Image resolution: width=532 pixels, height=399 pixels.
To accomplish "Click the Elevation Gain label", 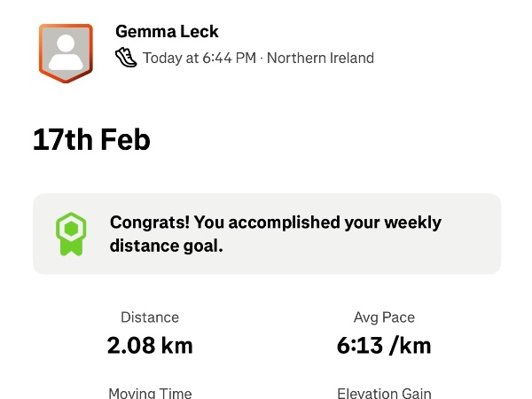I will point(384,393).
